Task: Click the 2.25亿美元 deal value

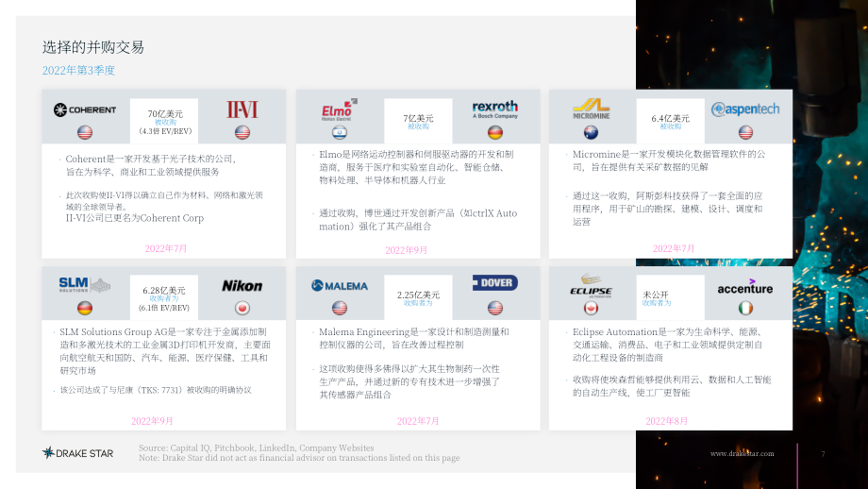Action: coord(419,295)
